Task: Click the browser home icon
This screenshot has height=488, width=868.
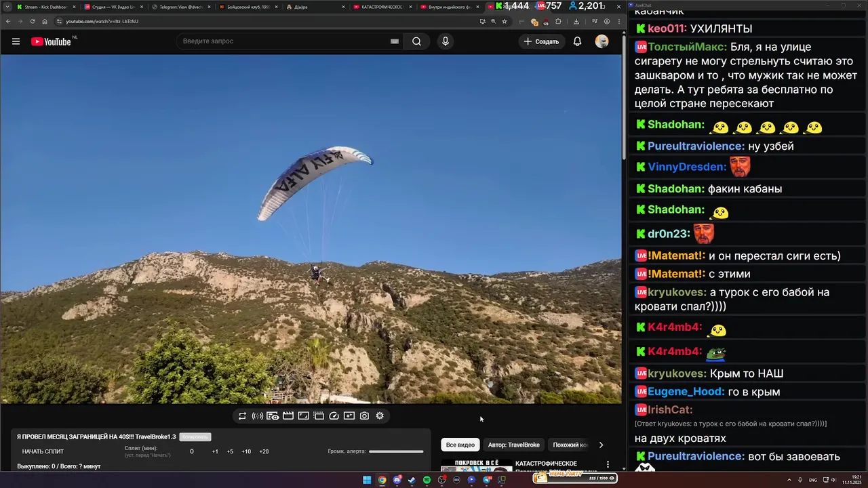Action: tap(45, 21)
